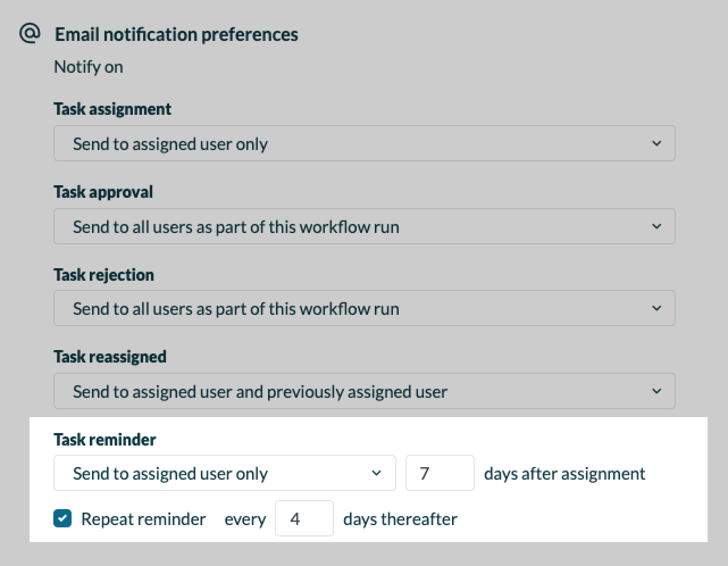This screenshot has width=728, height=566.
Task: Click the 'Task assignment' section label
Action: pyautogui.click(x=112, y=109)
